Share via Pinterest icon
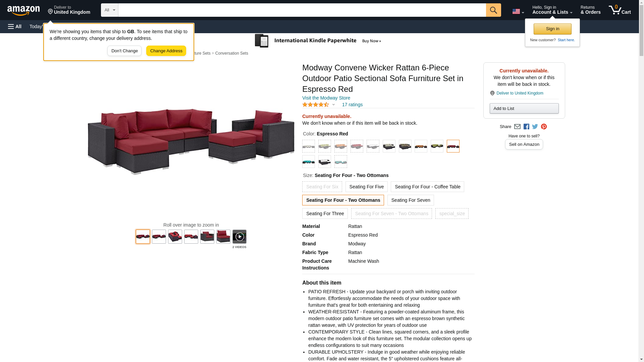 tap(544, 127)
